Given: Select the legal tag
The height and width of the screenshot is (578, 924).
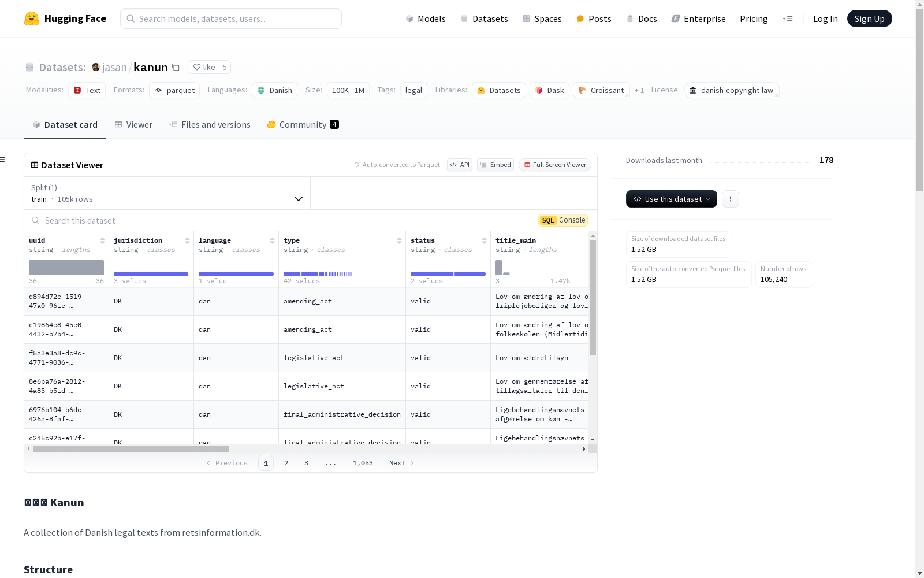Looking at the screenshot, I should (413, 90).
